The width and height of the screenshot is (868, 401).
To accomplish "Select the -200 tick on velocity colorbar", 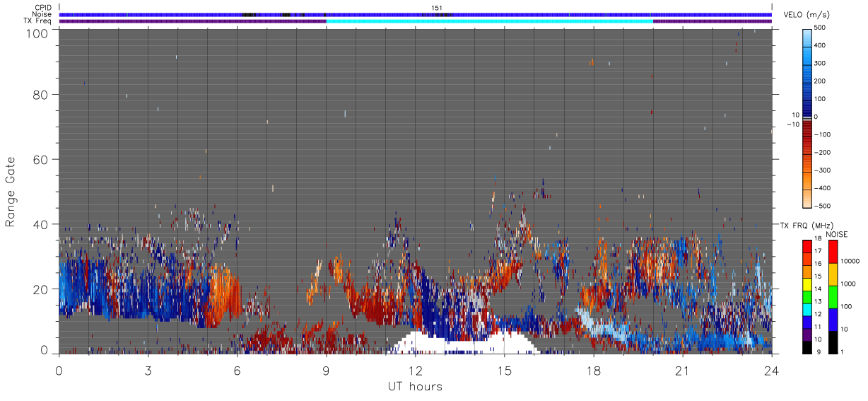I will [822, 153].
